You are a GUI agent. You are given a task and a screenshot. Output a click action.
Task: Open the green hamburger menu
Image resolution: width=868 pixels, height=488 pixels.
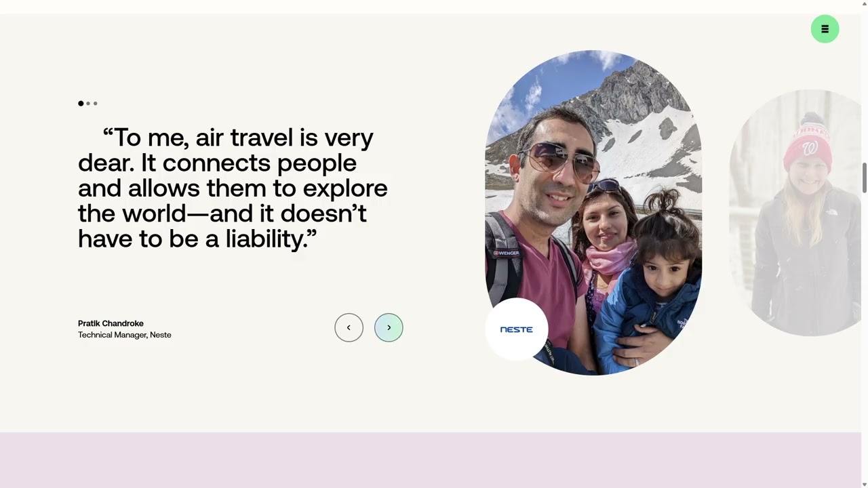pyautogui.click(x=825, y=28)
